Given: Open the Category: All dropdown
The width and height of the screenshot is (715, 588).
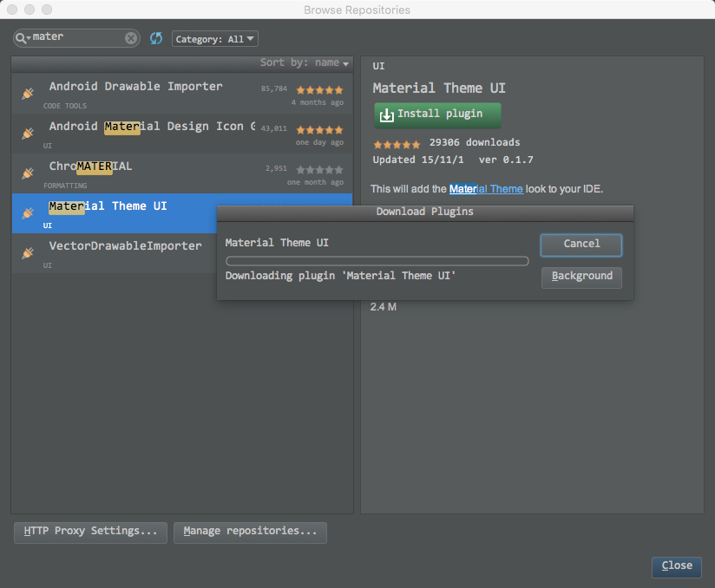Looking at the screenshot, I should [x=215, y=39].
